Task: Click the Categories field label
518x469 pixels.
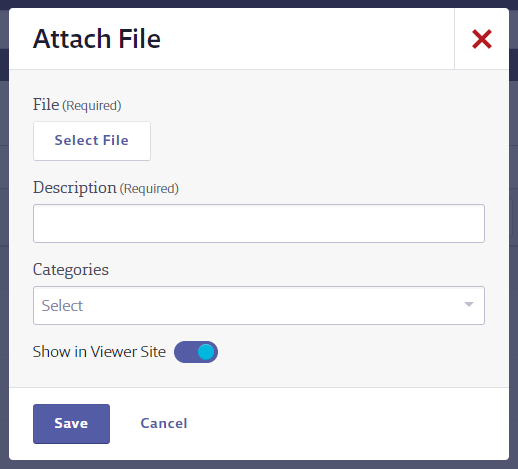Action: tap(71, 270)
